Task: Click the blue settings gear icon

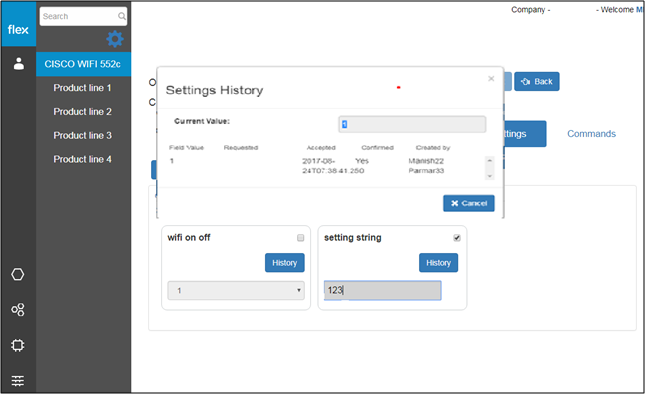Action: click(x=115, y=39)
